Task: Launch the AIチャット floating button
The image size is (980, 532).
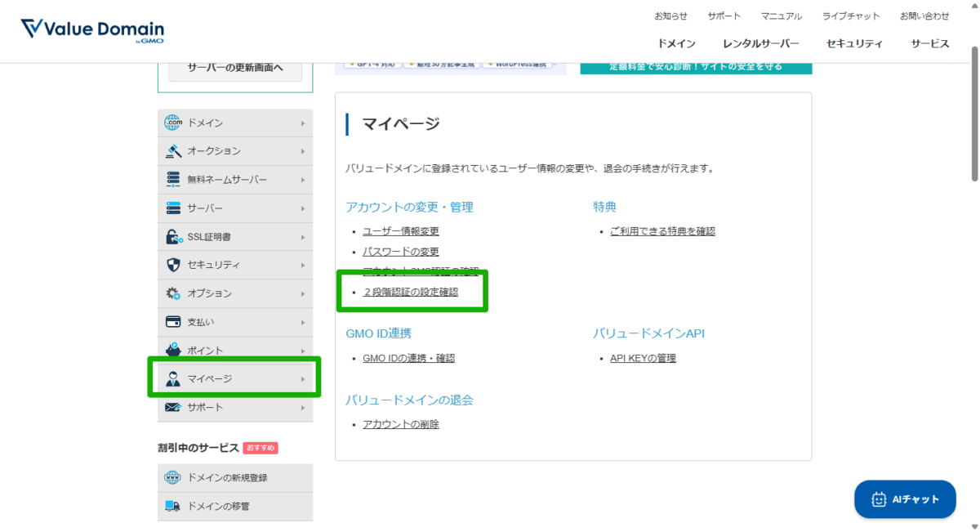Action: coord(905,499)
